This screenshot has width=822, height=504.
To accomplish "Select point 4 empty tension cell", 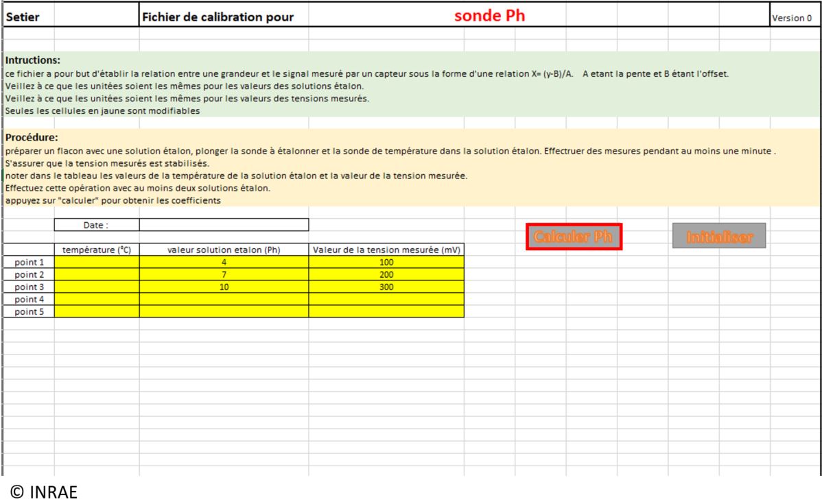I will pyautogui.click(x=386, y=300).
